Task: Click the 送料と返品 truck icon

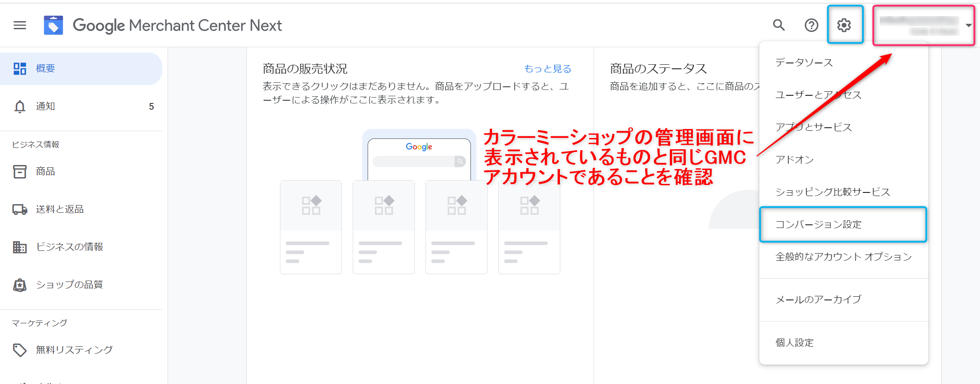Action: (20, 209)
